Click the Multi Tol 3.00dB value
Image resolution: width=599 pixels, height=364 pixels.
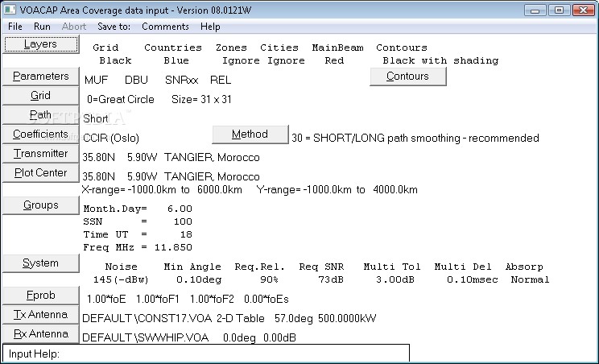pos(395,279)
